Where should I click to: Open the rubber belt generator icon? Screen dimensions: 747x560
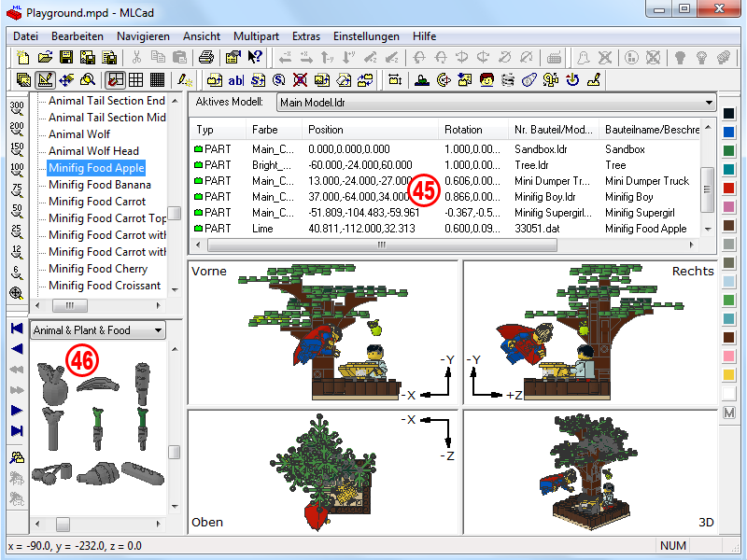(x=529, y=80)
